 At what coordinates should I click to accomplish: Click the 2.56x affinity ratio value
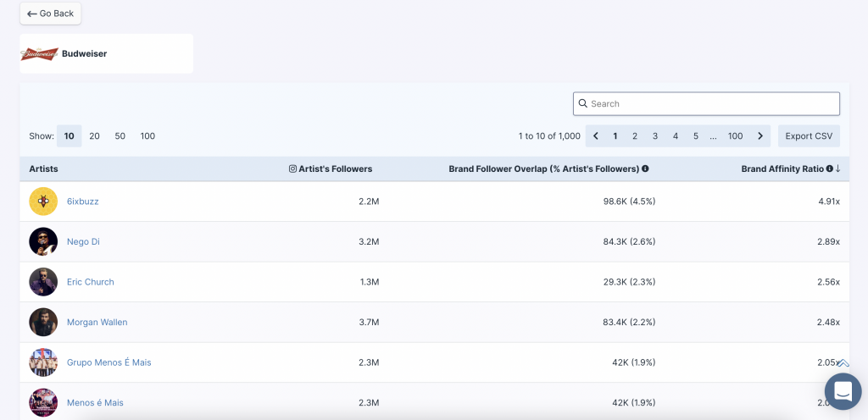pos(829,282)
